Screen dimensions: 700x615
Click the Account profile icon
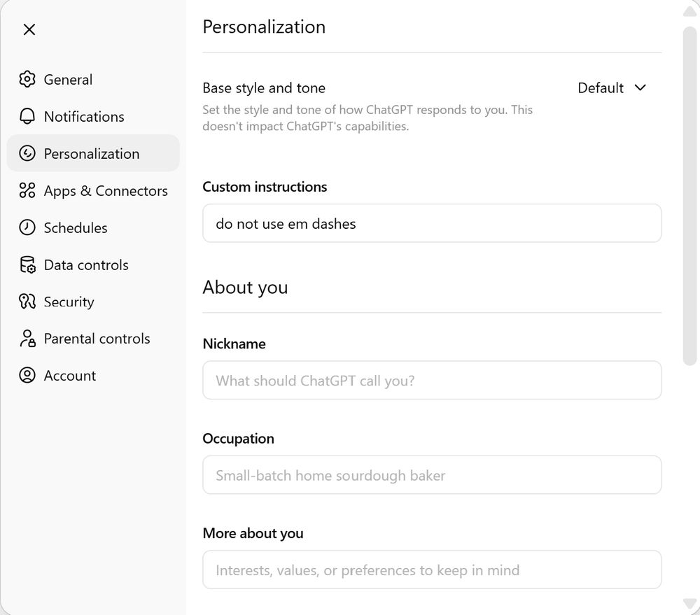(27, 376)
